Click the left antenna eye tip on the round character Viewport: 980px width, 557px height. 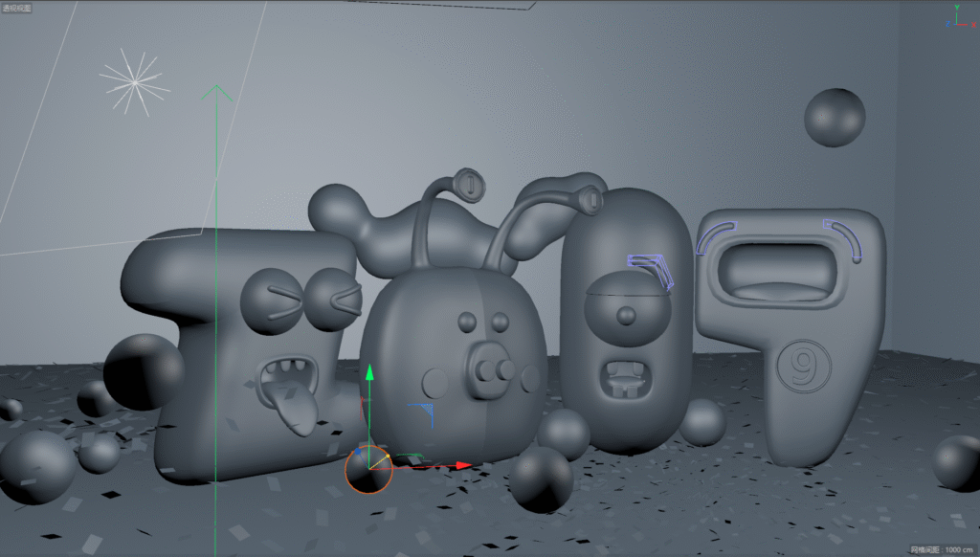(x=470, y=181)
